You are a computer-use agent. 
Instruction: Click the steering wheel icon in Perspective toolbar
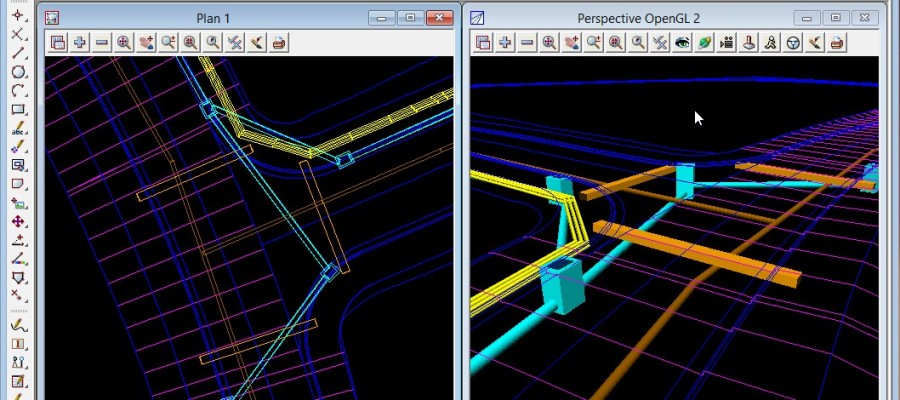[x=793, y=42]
